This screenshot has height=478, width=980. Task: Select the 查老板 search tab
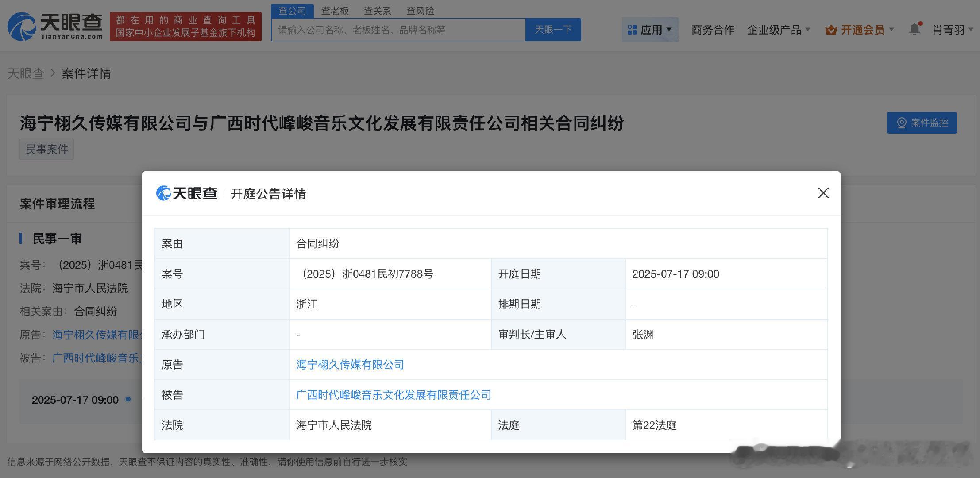click(335, 11)
